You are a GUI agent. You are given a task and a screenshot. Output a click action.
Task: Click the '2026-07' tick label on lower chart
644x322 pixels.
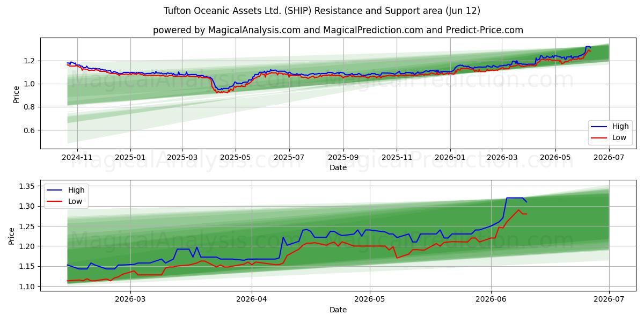609,300
